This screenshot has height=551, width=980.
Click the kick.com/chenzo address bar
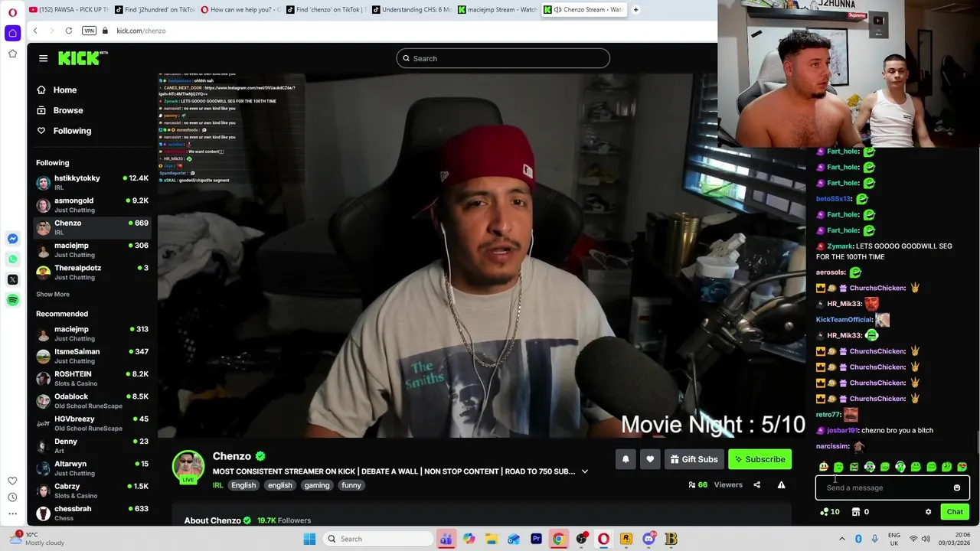(141, 31)
